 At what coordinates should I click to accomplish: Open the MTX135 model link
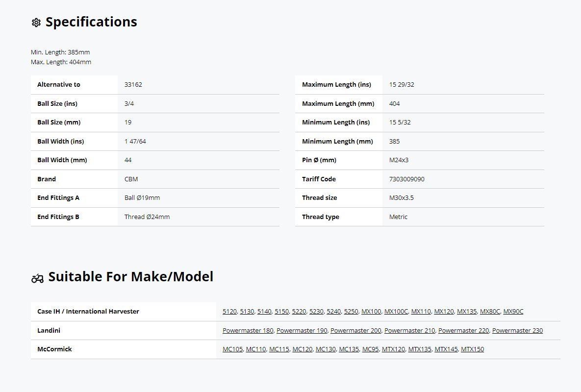coord(420,349)
